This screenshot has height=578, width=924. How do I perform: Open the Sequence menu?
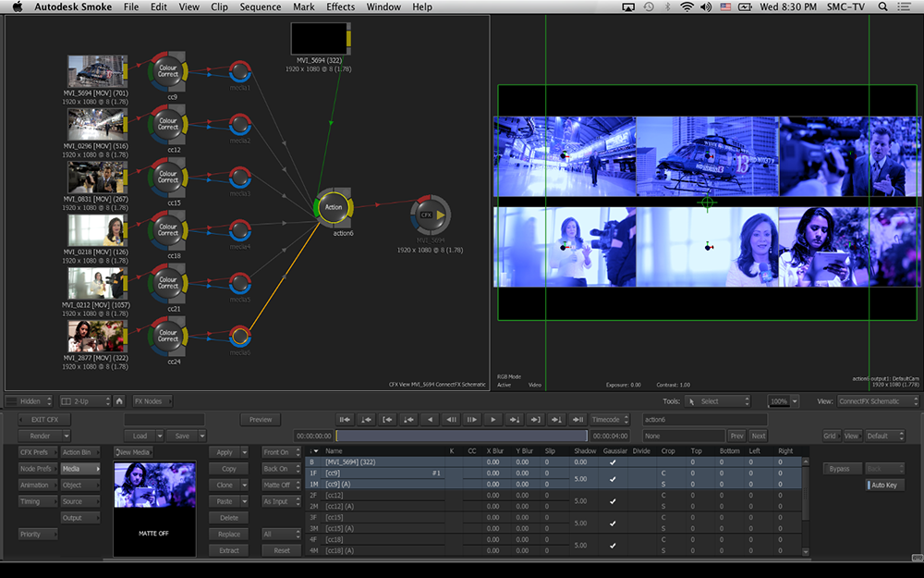coord(260,7)
